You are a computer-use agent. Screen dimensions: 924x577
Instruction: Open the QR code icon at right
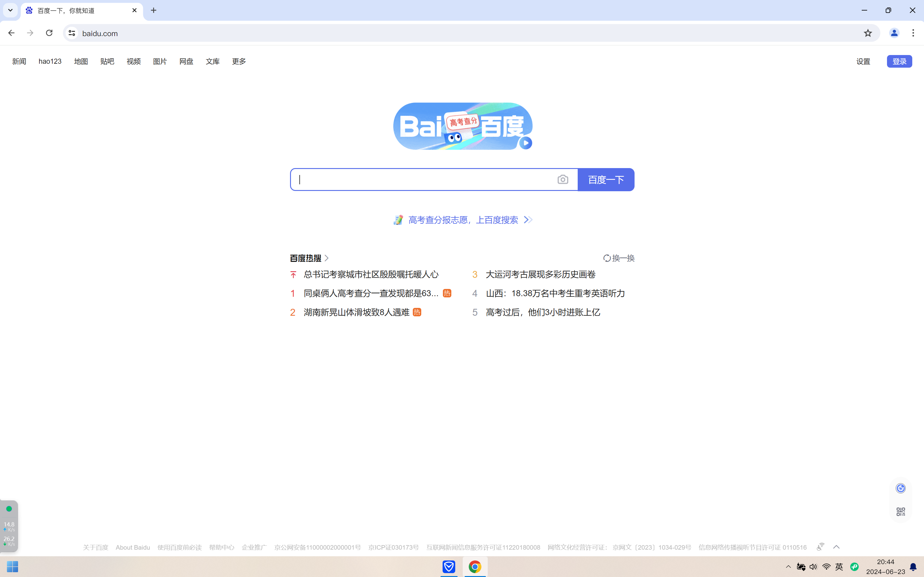click(x=900, y=511)
